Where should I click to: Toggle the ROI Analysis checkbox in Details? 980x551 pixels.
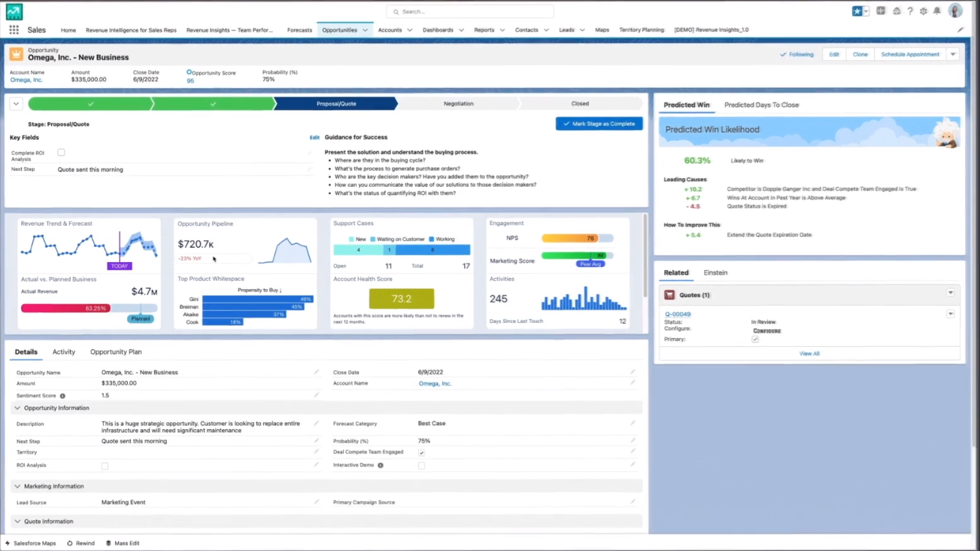click(x=105, y=466)
